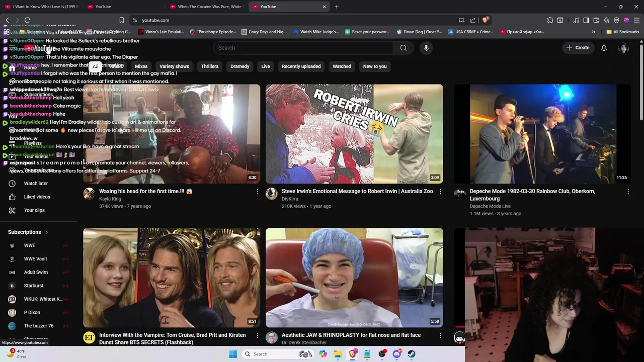644x362 pixels.
Task: Start voice search with the microphone icon
Action: (426, 48)
